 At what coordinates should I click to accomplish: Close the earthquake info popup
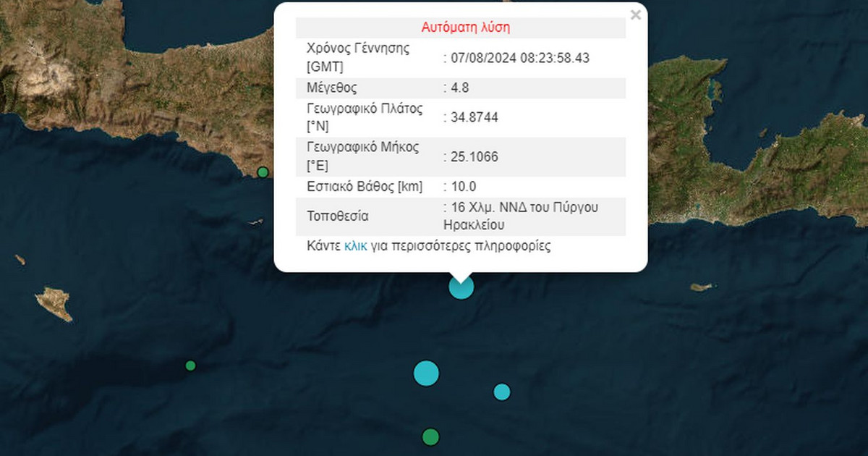635,14
